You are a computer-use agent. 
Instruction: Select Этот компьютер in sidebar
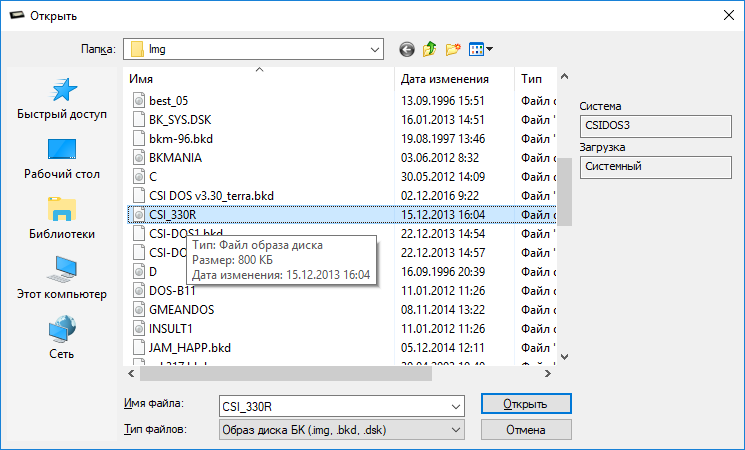point(62,279)
